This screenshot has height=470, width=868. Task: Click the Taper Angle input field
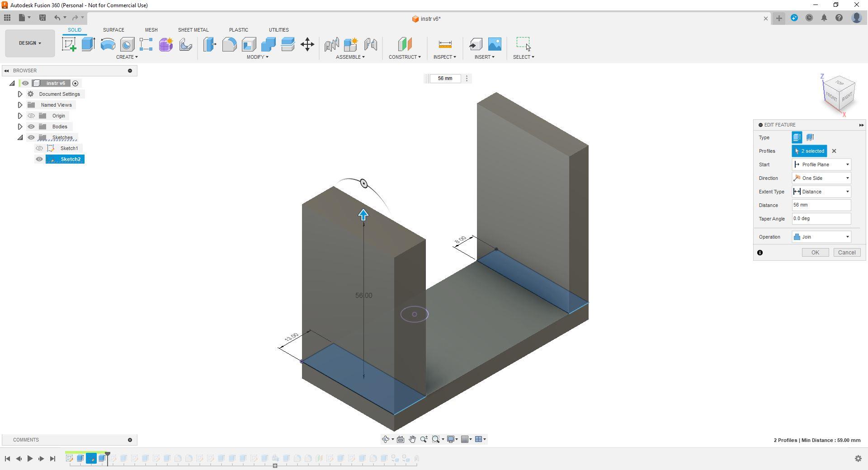click(x=821, y=219)
